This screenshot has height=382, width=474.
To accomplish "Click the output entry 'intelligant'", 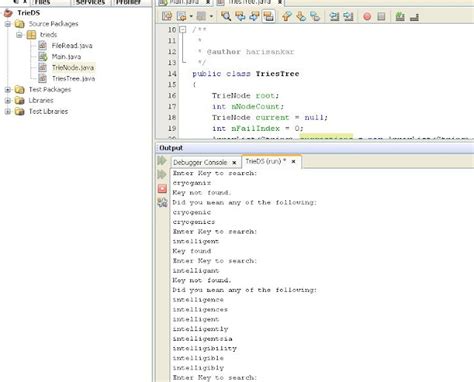I will (196, 271).
